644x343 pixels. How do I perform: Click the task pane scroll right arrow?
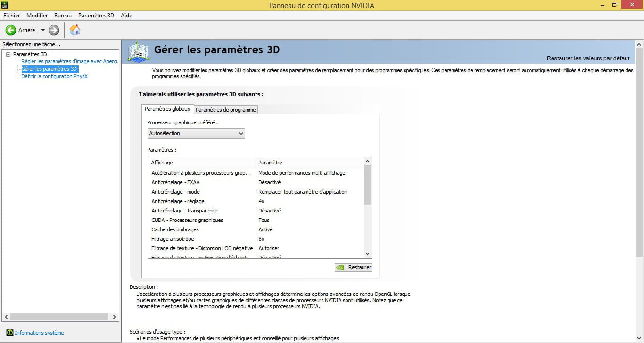click(115, 317)
